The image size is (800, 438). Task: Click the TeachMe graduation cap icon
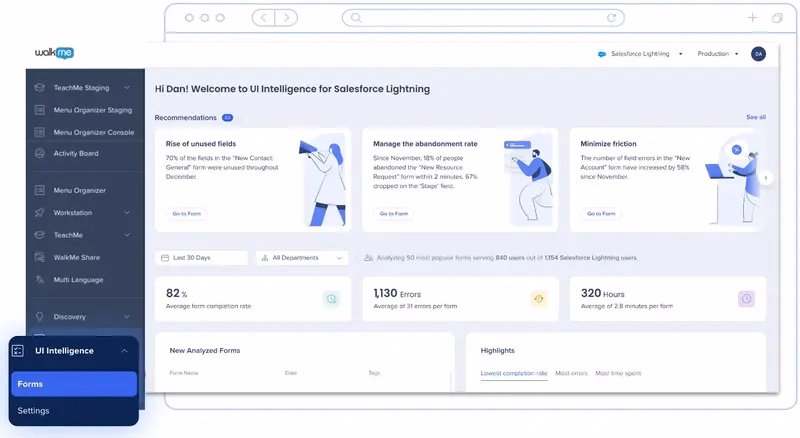tap(39, 235)
